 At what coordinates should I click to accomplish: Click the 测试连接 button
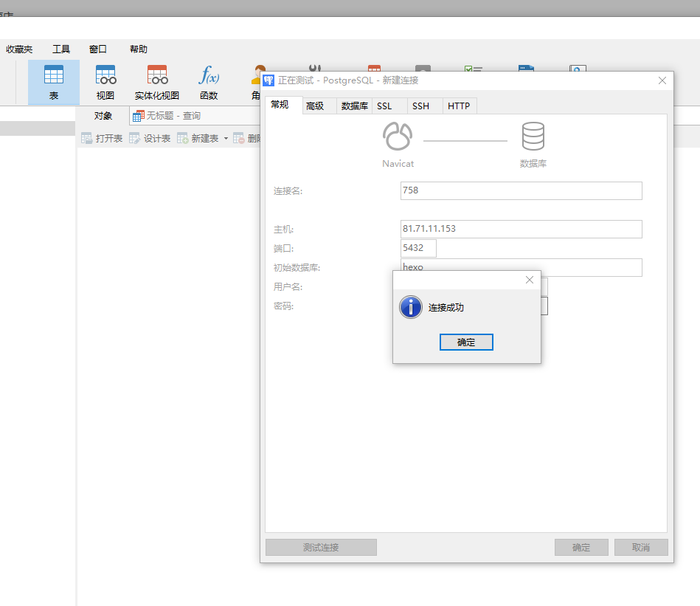(x=321, y=547)
